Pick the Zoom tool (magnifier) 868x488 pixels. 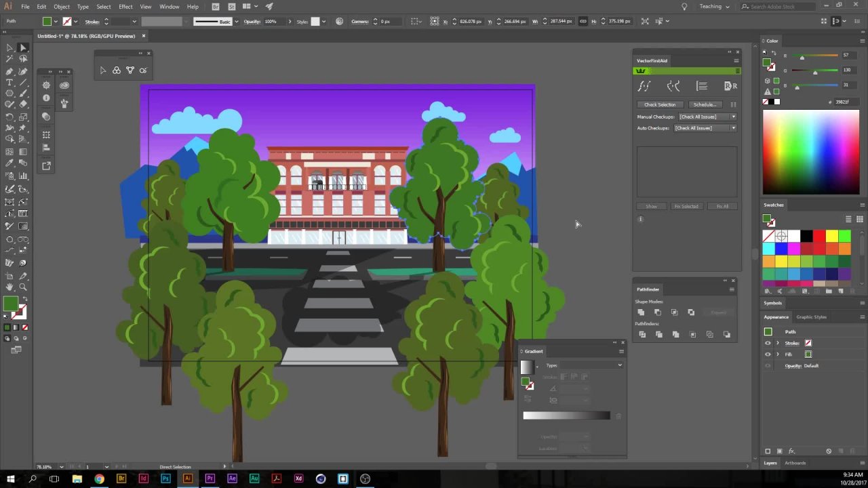click(x=23, y=287)
